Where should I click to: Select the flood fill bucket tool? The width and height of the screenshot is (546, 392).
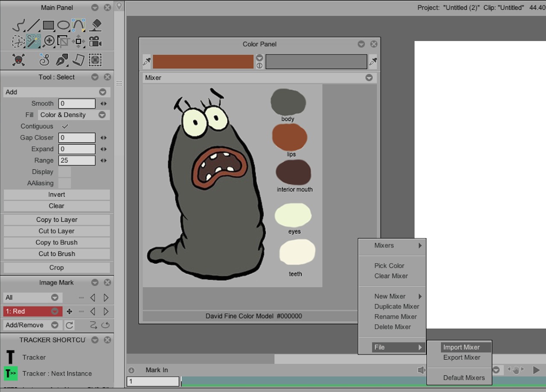tap(95, 26)
